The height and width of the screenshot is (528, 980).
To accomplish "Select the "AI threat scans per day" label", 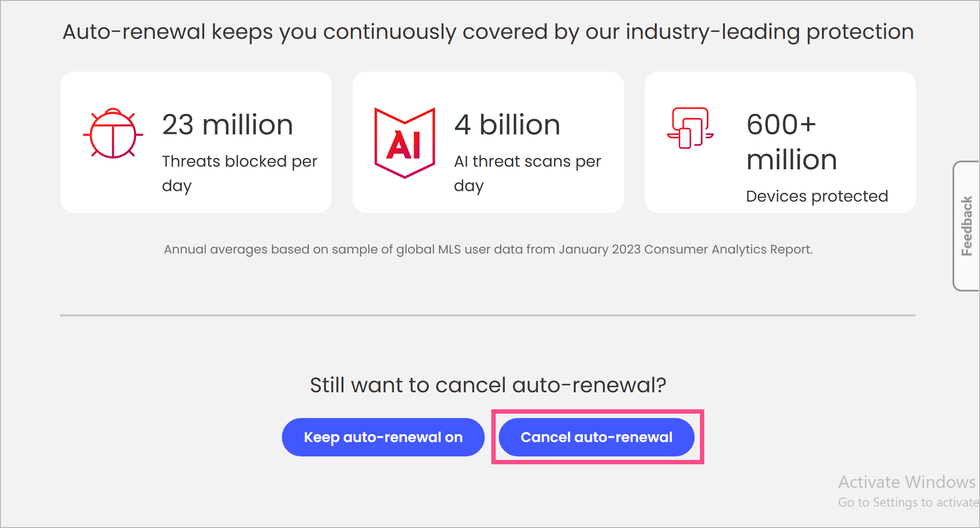I will tap(527, 173).
